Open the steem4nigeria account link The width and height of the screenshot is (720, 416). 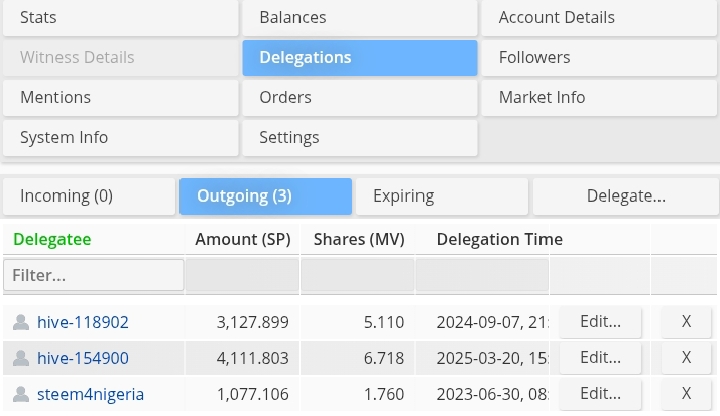point(91,394)
